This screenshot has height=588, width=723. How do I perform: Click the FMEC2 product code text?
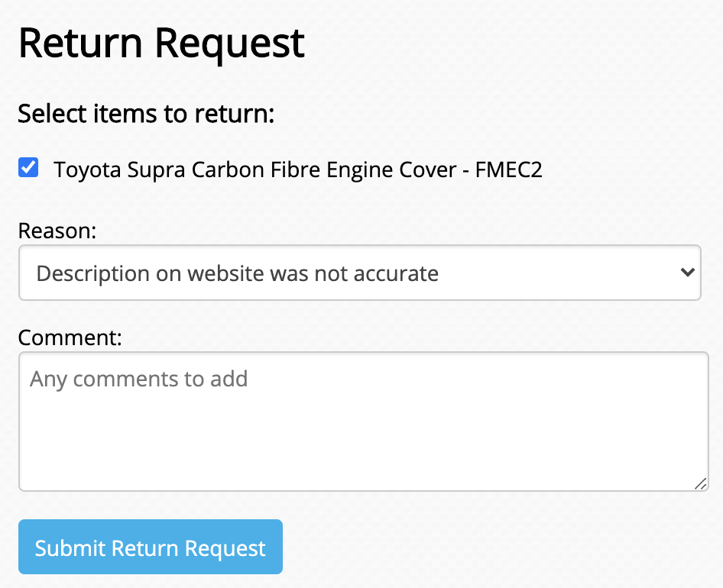pyautogui.click(x=509, y=170)
